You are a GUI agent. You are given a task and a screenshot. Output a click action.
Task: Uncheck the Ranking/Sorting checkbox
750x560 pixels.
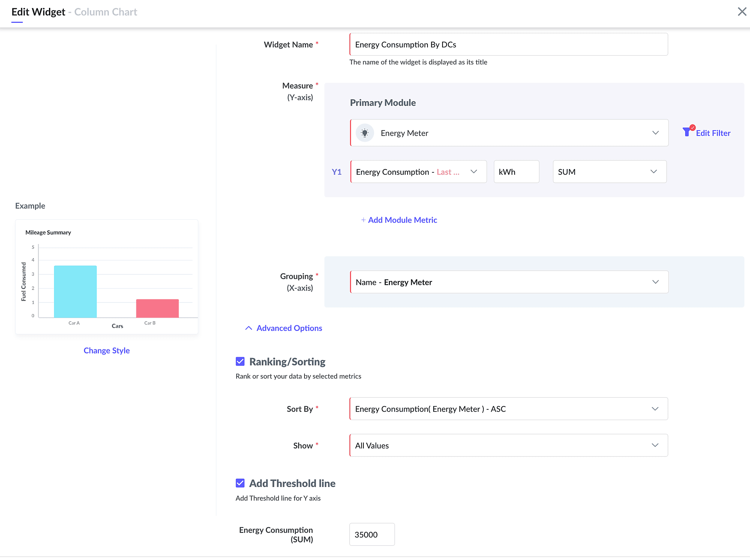coord(240,361)
